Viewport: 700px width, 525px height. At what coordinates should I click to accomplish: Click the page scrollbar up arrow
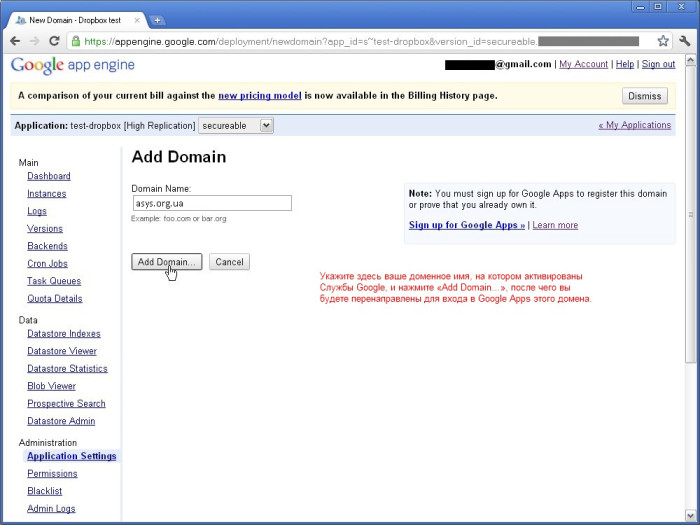tap(690, 60)
